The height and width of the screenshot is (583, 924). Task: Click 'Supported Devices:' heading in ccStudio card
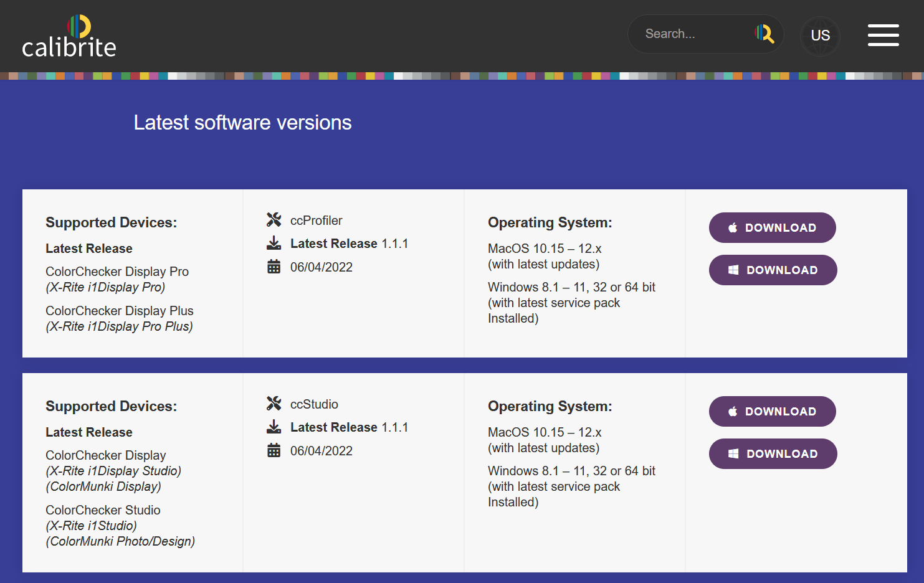(112, 406)
